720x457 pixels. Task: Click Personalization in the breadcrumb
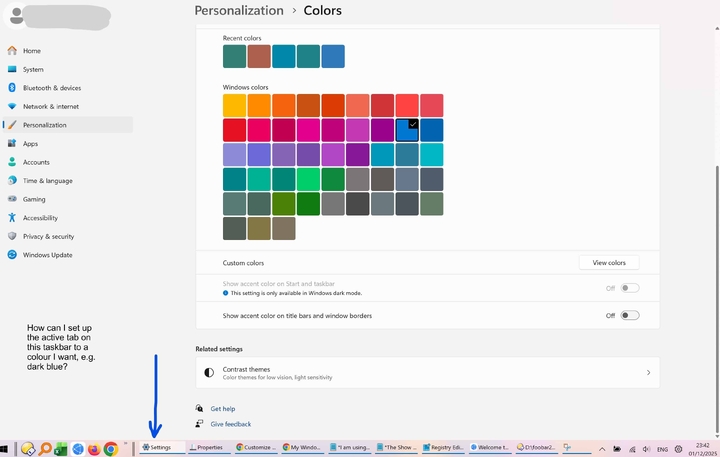tap(239, 11)
